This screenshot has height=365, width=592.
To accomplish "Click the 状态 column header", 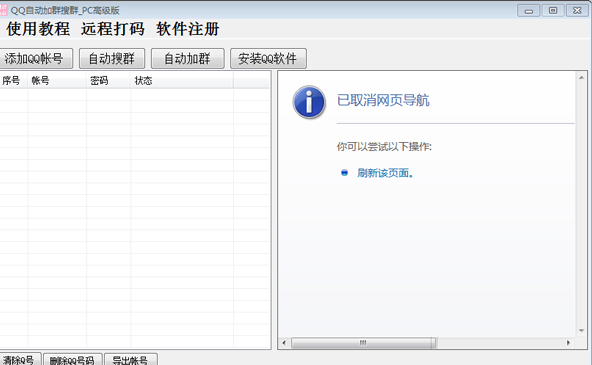I will pyautogui.click(x=182, y=80).
